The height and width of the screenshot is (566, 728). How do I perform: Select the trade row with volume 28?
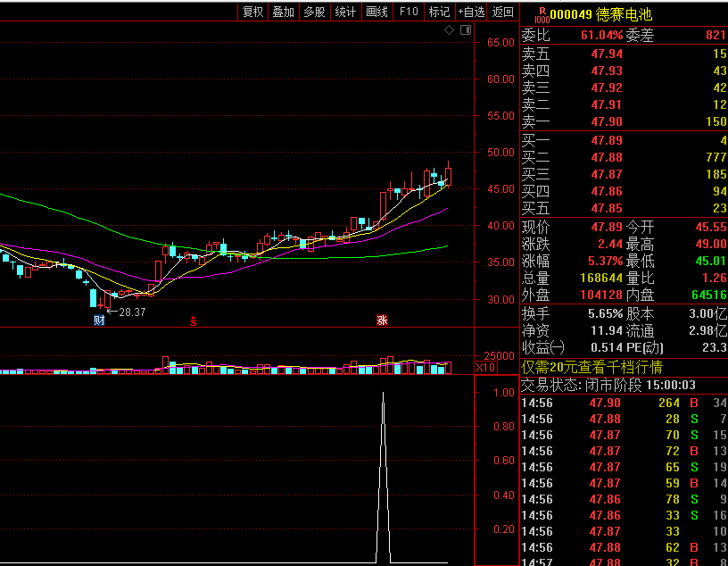624,420
